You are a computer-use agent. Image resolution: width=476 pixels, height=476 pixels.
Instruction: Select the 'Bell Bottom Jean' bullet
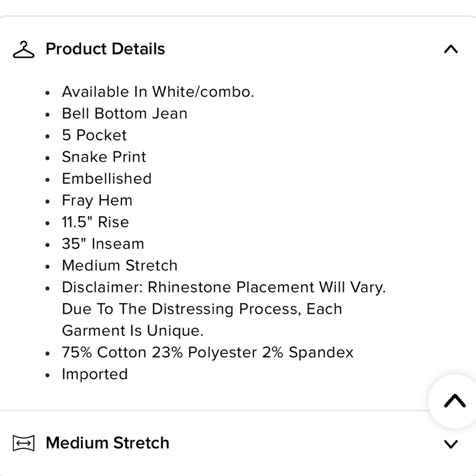[x=125, y=114]
